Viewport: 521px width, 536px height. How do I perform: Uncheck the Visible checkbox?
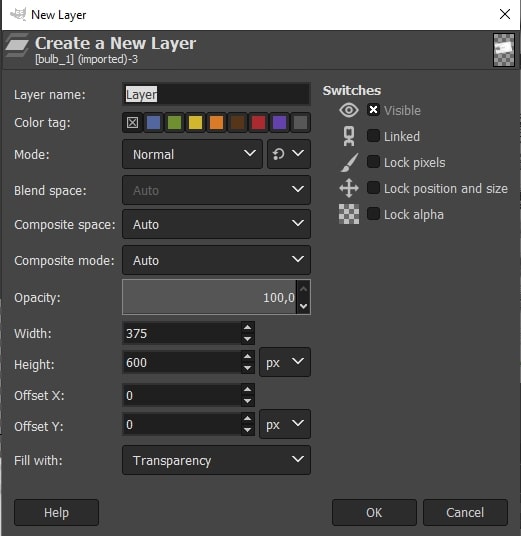[x=373, y=110]
